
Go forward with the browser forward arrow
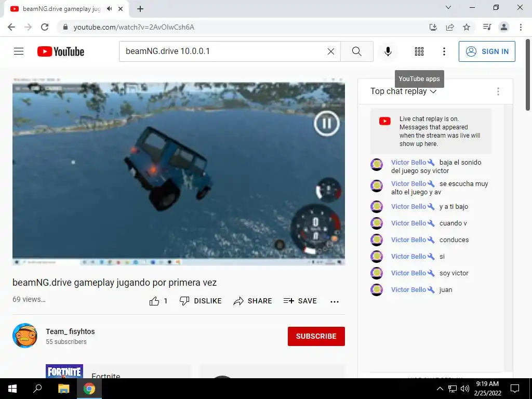pos(28,27)
